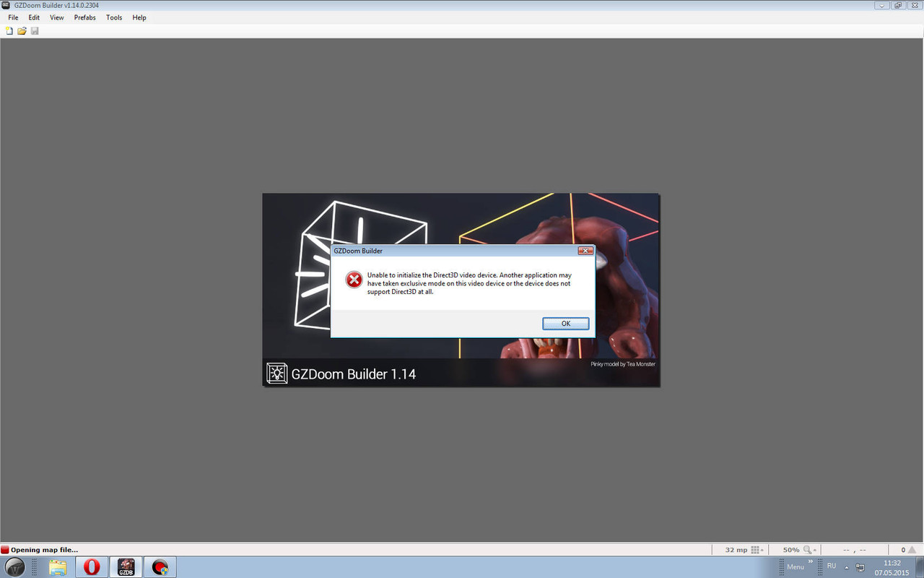Click the 50% zoom value
Viewport: 924px width, 578px height.
(791, 550)
